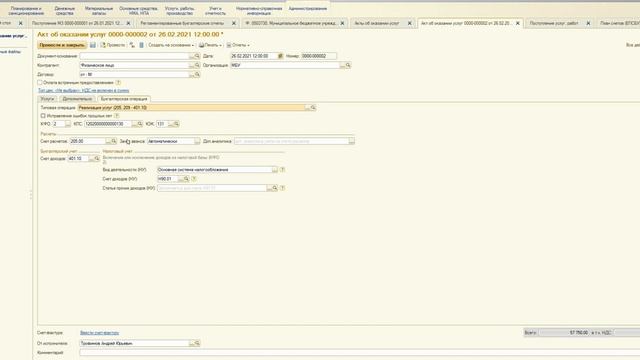Open the Доп. аналитика selection button
This screenshot has width=640, height=360.
[351, 141]
